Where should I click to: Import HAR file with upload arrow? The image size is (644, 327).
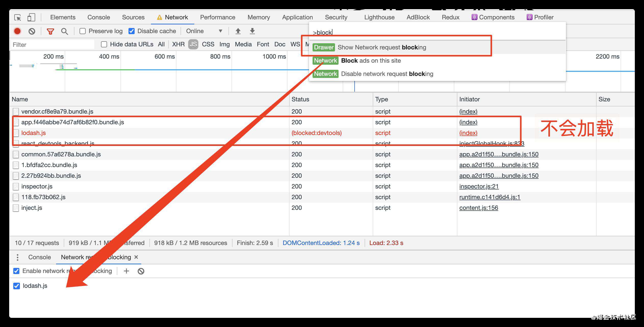click(238, 31)
